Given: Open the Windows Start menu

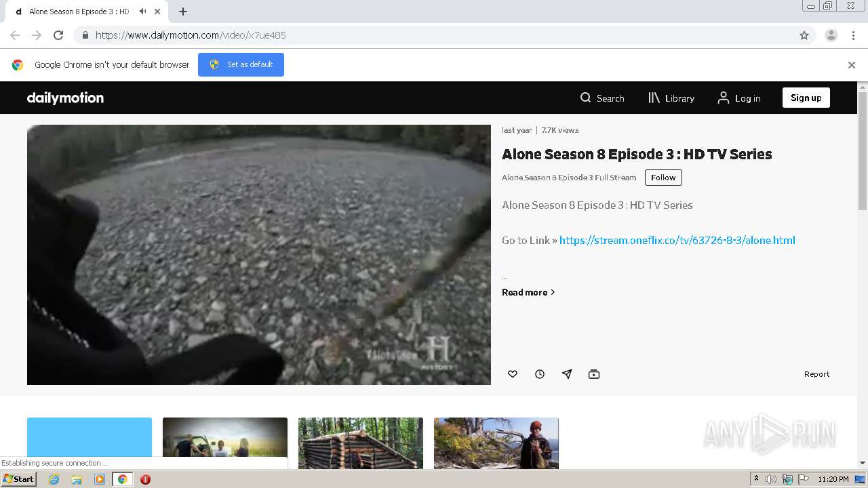Looking at the screenshot, I should (x=19, y=479).
